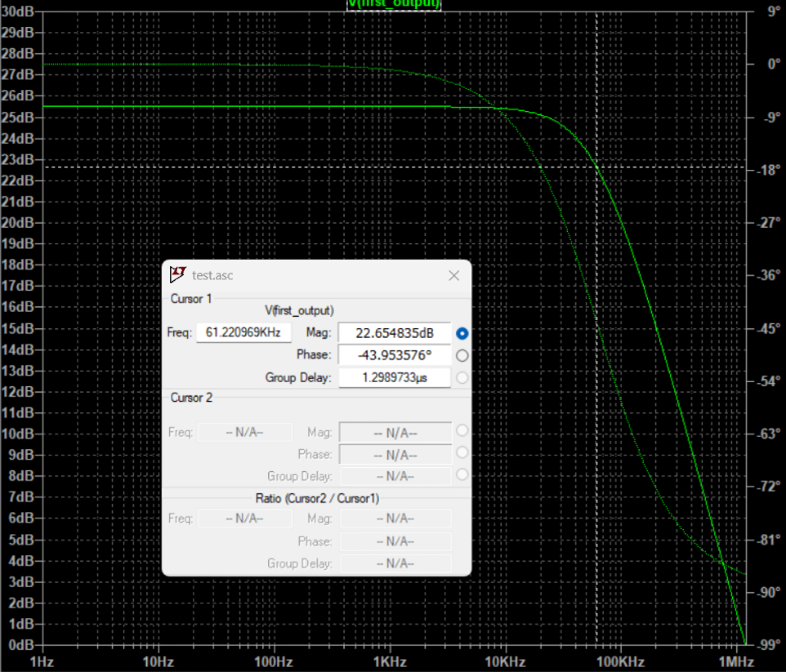Click the V(first_output) trace label at top
Image resolution: width=786 pixels, height=672 pixels.
tap(394, 5)
